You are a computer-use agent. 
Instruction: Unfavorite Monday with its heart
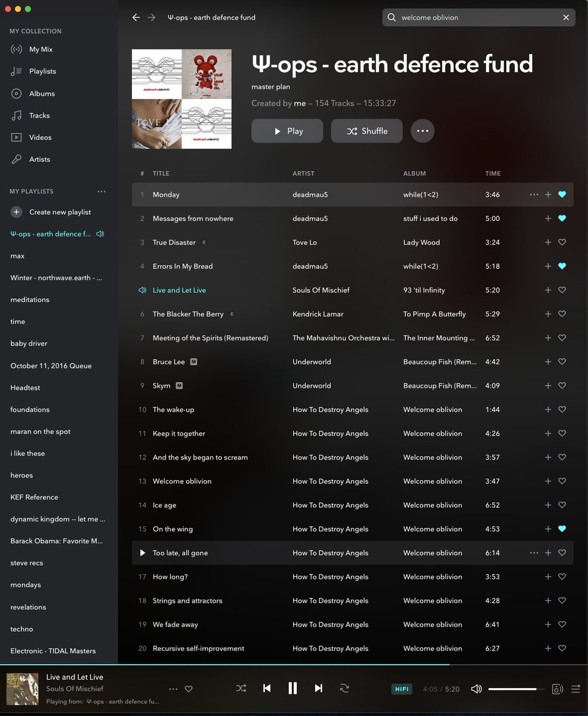562,195
